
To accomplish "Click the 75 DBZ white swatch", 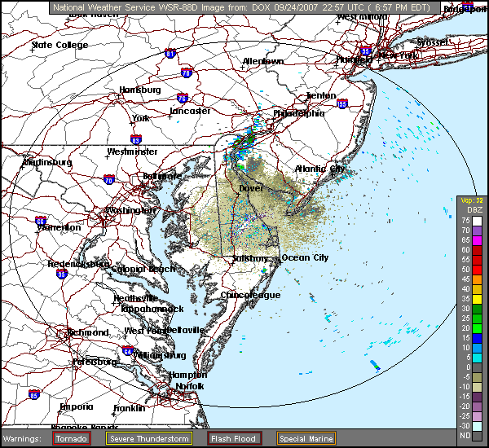I will click(477, 221).
